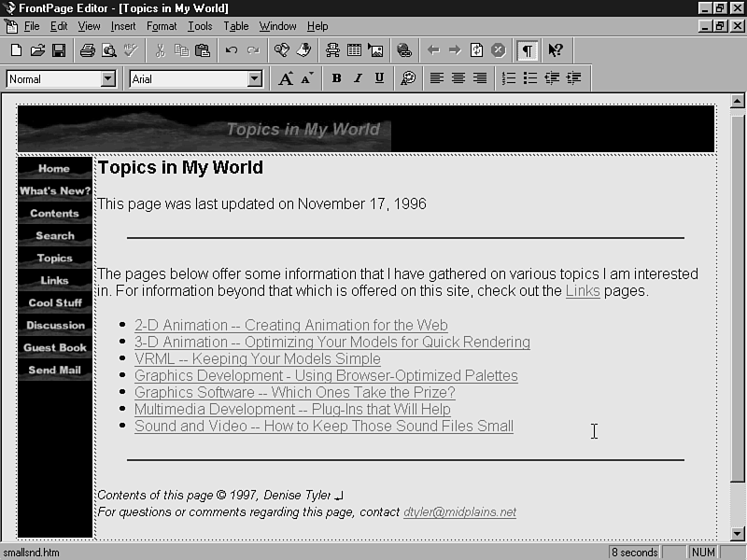Image resolution: width=747 pixels, height=560 pixels.
Task: Click the Save icon in the toolbar
Action: pos(59,50)
